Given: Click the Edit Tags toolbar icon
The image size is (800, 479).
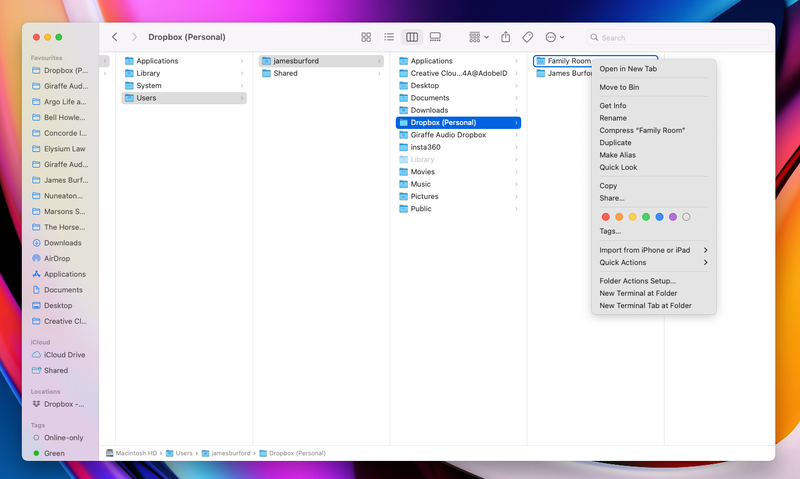Looking at the screenshot, I should point(528,37).
